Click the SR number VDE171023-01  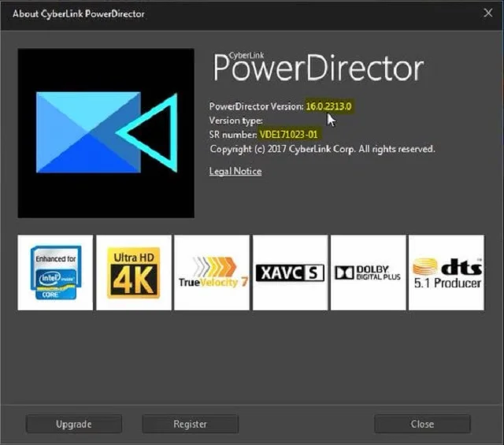point(289,135)
